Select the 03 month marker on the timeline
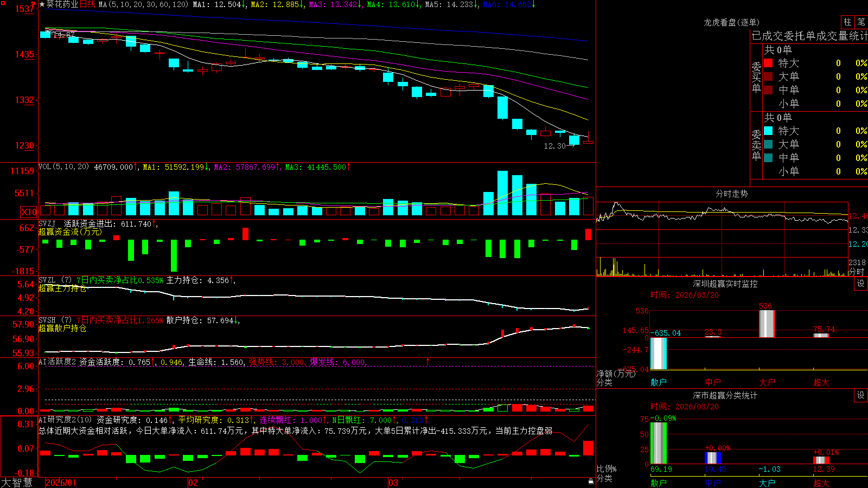 [x=393, y=483]
